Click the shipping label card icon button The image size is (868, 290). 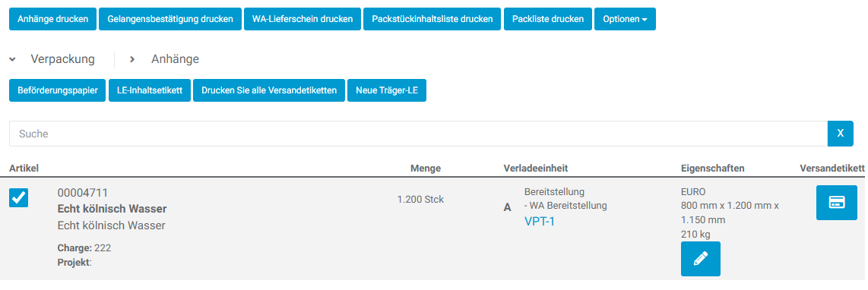pyautogui.click(x=836, y=203)
